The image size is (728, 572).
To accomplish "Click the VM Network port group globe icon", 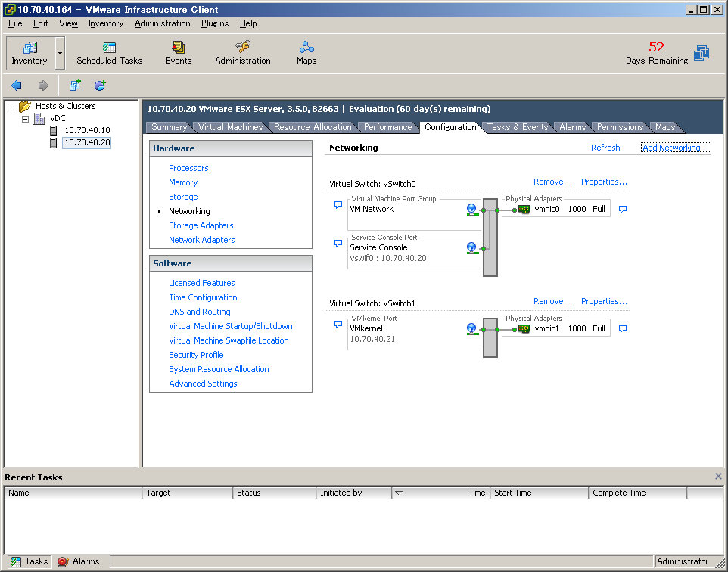I will point(471,210).
